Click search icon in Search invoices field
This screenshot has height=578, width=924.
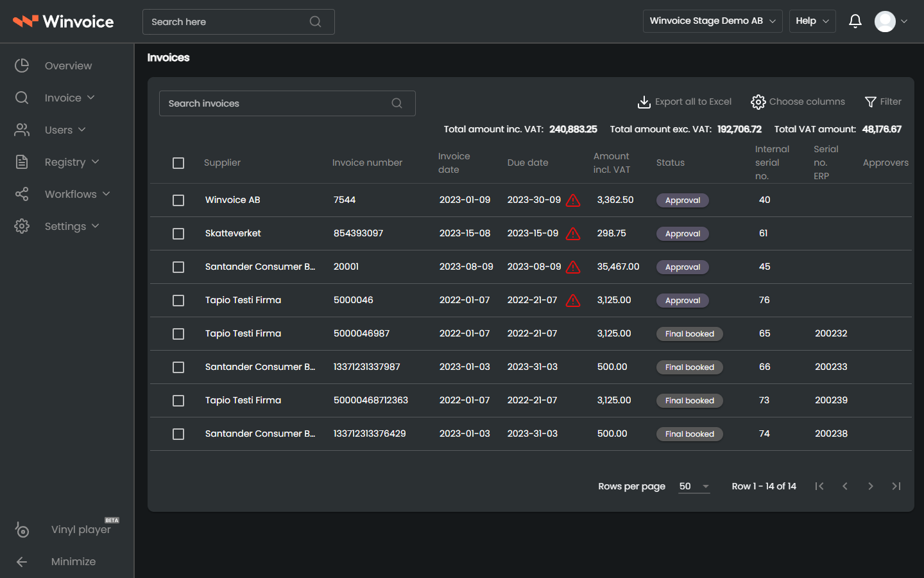[397, 103]
